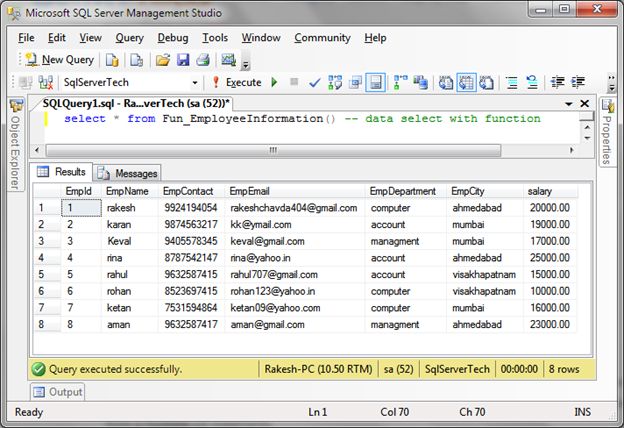624x428 pixels.
Task: Toggle Include Client Statistics
Action: [x=420, y=82]
